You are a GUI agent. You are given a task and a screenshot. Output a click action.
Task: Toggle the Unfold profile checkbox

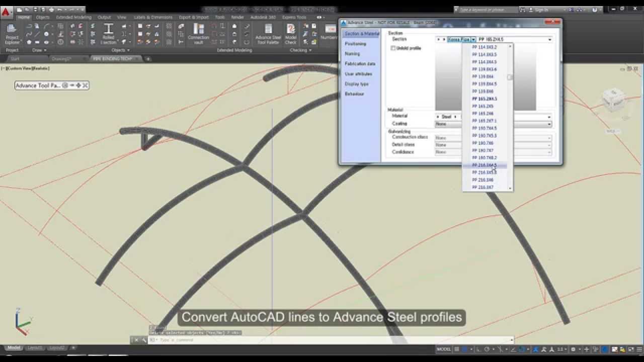click(x=393, y=48)
